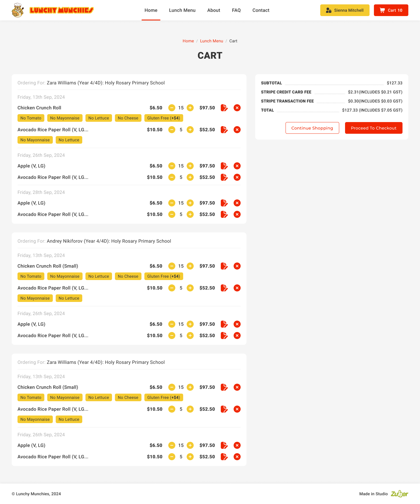Open Sienna Mitchell account button
The height and width of the screenshot is (504, 420).
345,10
